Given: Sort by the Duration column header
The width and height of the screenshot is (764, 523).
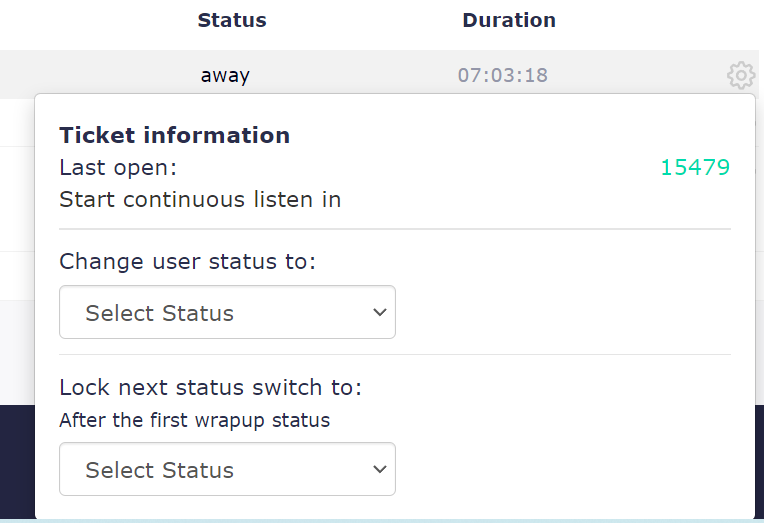Looking at the screenshot, I should pyautogui.click(x=509, y=20).
